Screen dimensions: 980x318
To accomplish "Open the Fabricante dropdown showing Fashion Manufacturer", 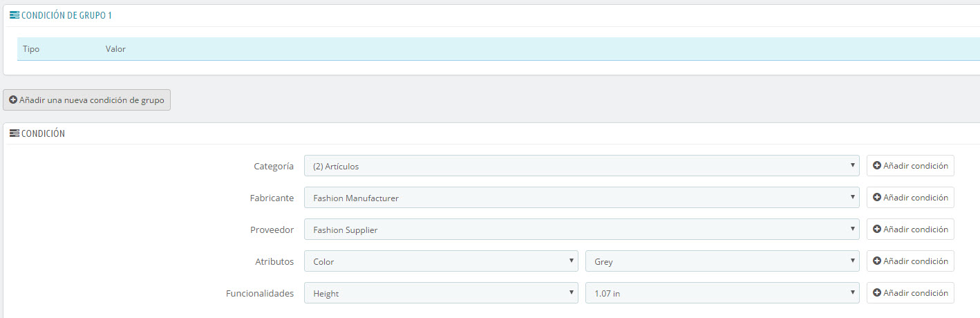I will coord(582,198).
